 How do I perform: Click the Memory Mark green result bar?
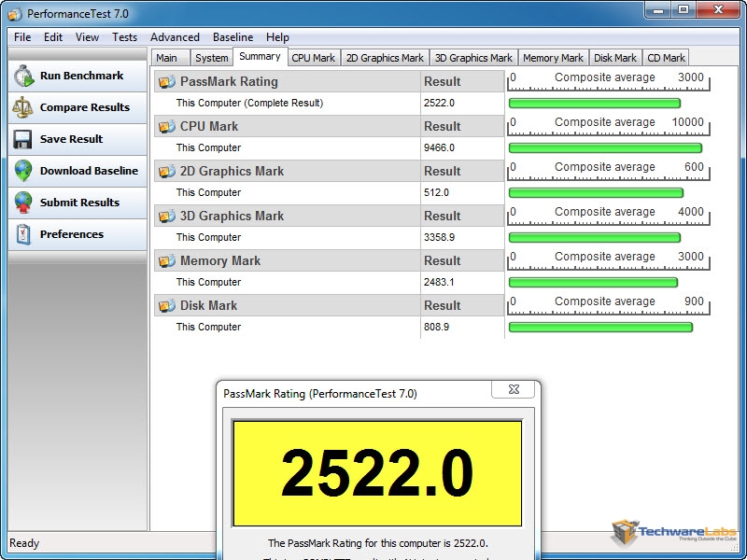pos(593,283)
